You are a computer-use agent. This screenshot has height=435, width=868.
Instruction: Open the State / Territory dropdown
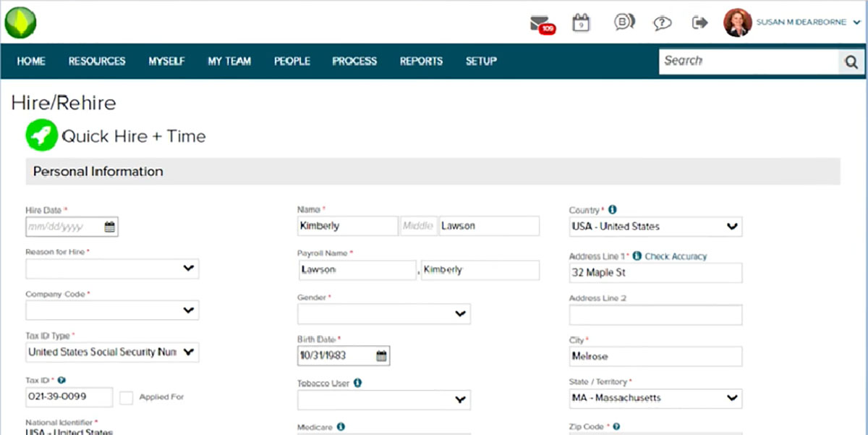tap(655, 397)
